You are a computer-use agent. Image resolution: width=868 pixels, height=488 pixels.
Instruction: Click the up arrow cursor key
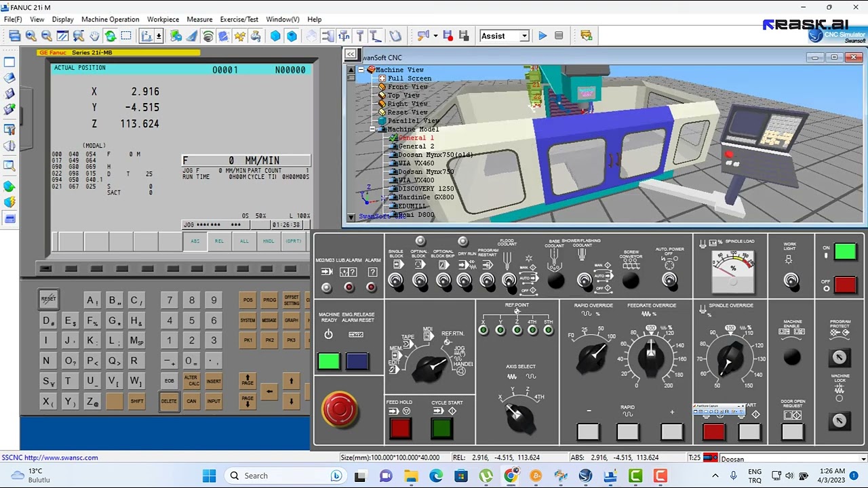(x=291, y=382)
